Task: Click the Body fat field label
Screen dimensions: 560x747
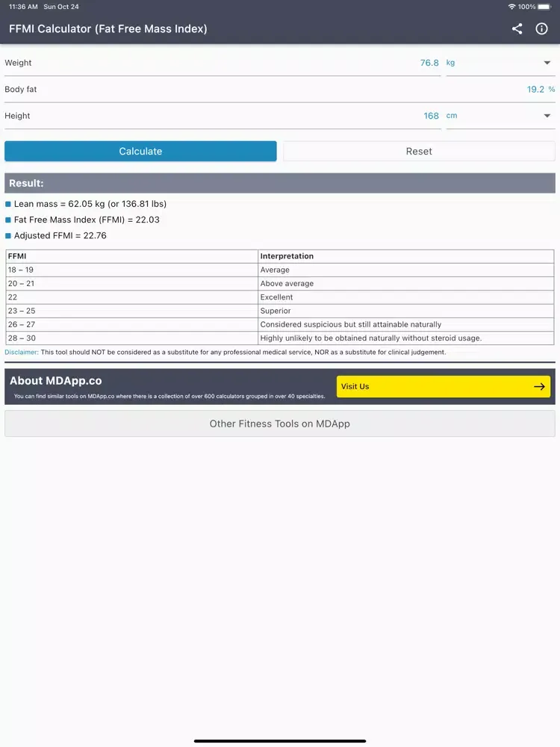Action: [x=20, y=89]
